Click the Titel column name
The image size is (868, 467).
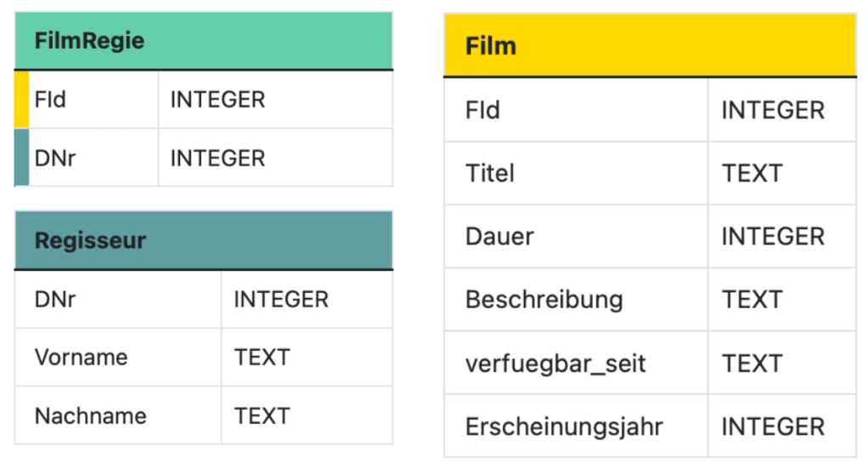[490, 173]
